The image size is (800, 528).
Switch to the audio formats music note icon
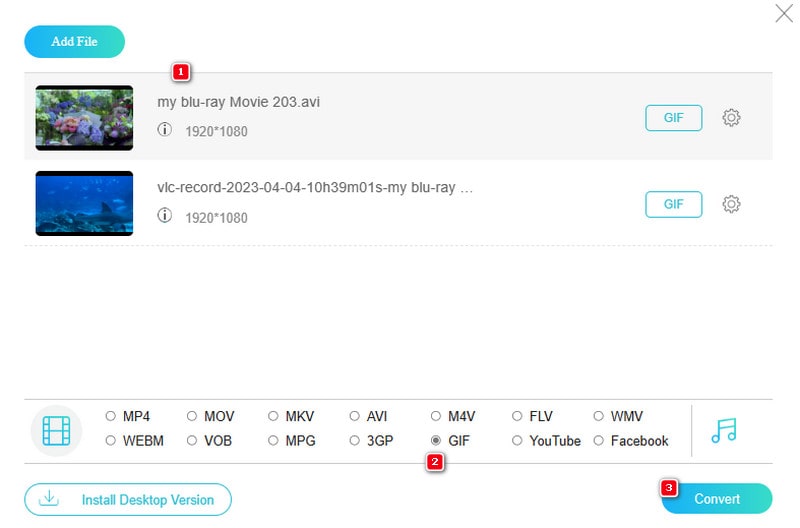tap(723, 430)
